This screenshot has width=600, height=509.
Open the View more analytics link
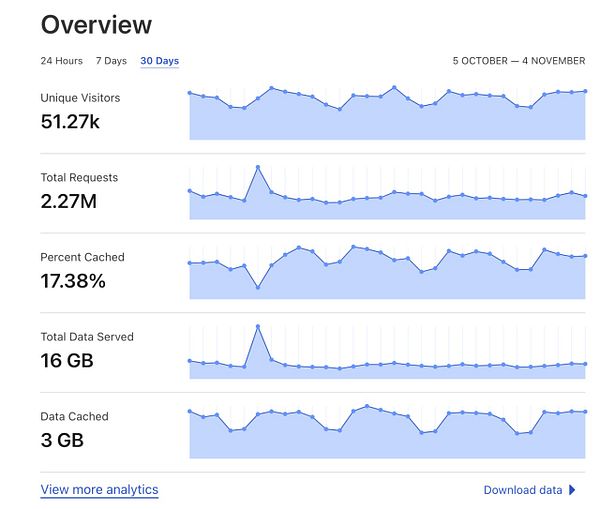tap(99, 490)
